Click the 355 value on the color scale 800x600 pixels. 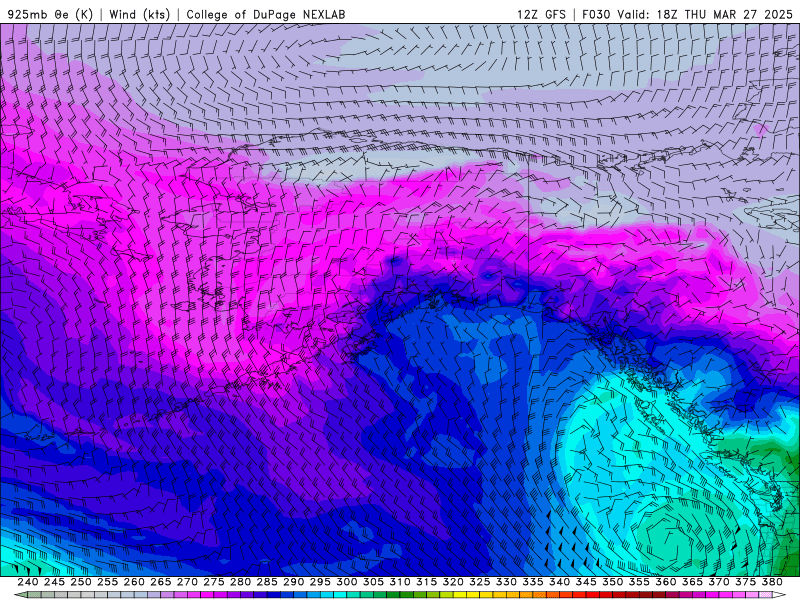pyautogui.click(x=639, y=582)
